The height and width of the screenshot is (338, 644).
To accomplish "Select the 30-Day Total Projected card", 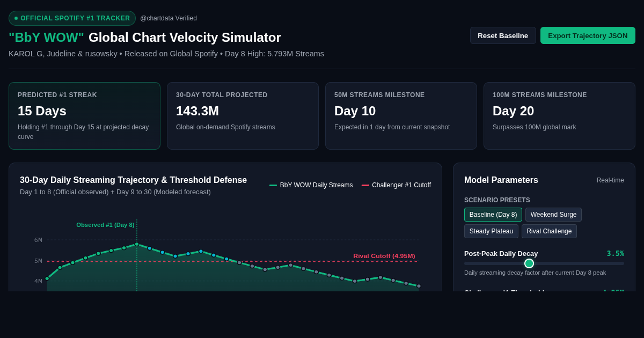I will coord(243,116).
